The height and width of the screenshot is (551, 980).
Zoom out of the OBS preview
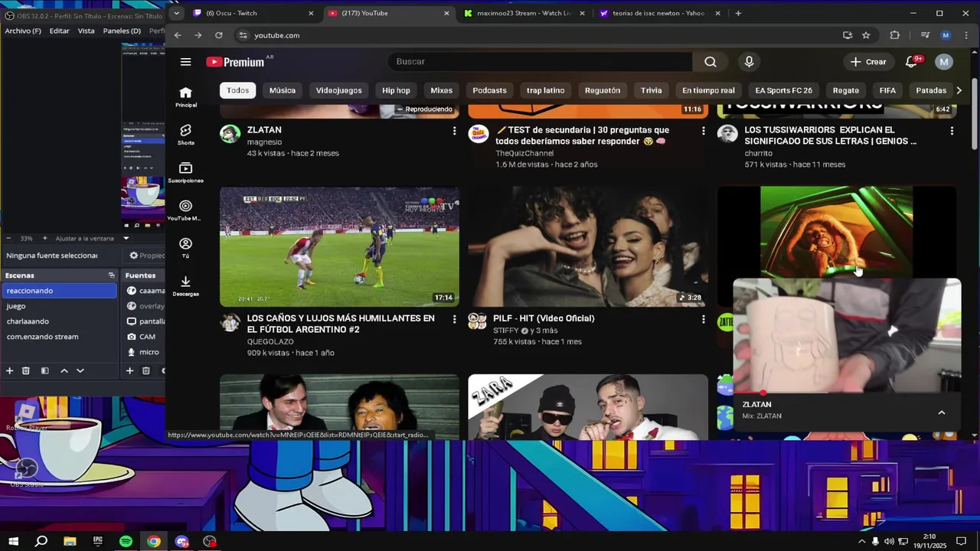tap(10, 238)
